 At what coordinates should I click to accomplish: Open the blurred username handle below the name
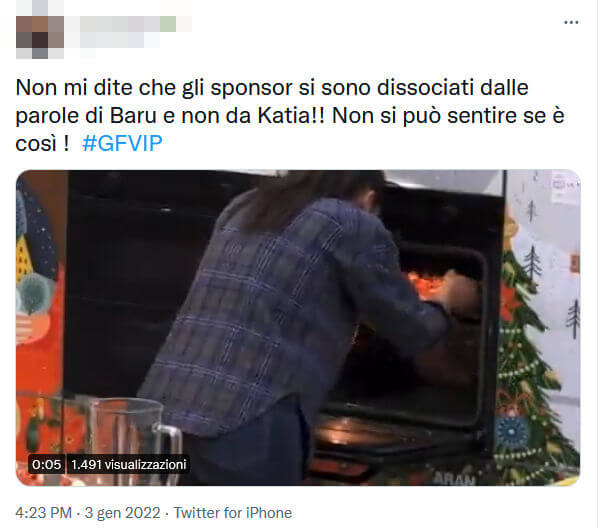(x=120, y=40)
